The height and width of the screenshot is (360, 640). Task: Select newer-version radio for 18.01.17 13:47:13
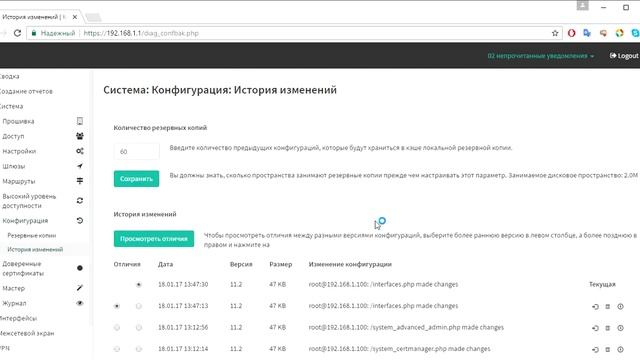coord(139,306)
